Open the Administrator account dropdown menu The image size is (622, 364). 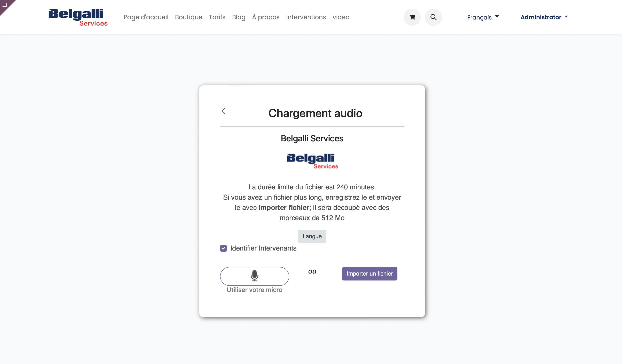pyautogui.click(x=544, y=17)
